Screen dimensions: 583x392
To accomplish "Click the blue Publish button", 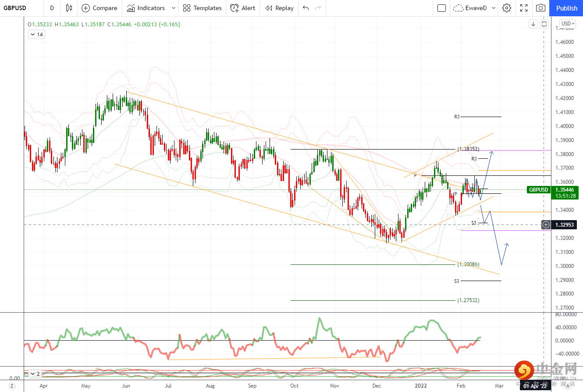I will point(567,8).
